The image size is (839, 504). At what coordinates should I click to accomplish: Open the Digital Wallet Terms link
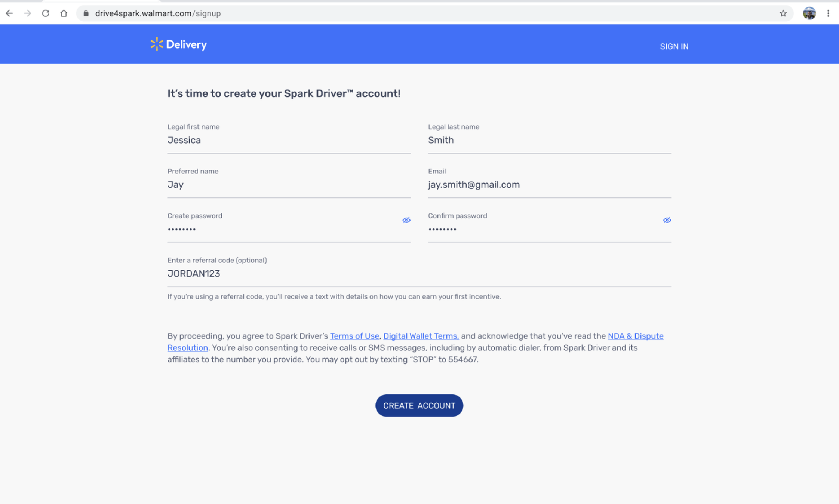tap(421, 336)
